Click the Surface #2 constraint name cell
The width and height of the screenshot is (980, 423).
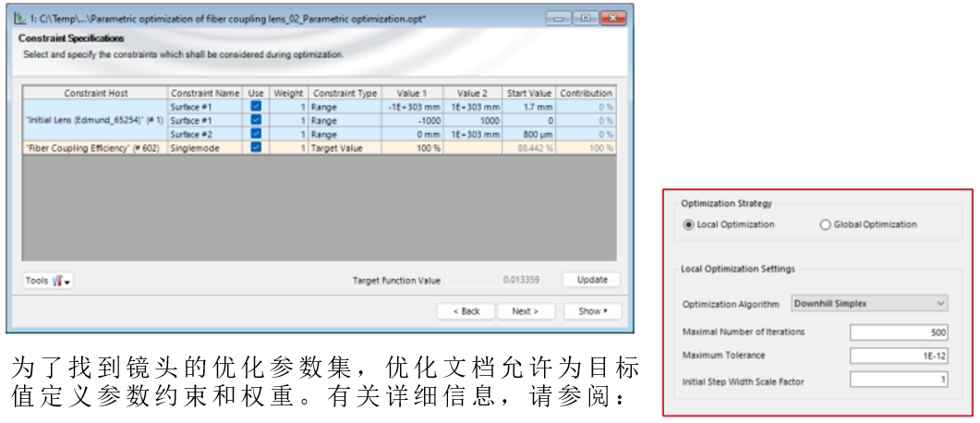click(206, 134)
